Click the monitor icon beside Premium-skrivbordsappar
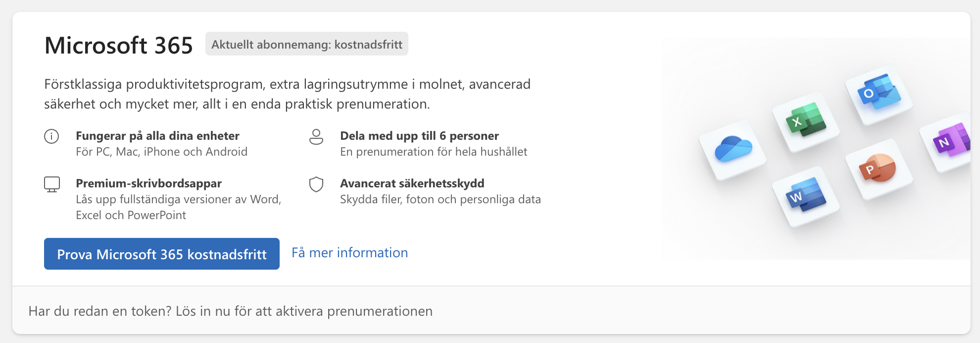The width and height of the screenshot is (980, 343). point(52,184)
